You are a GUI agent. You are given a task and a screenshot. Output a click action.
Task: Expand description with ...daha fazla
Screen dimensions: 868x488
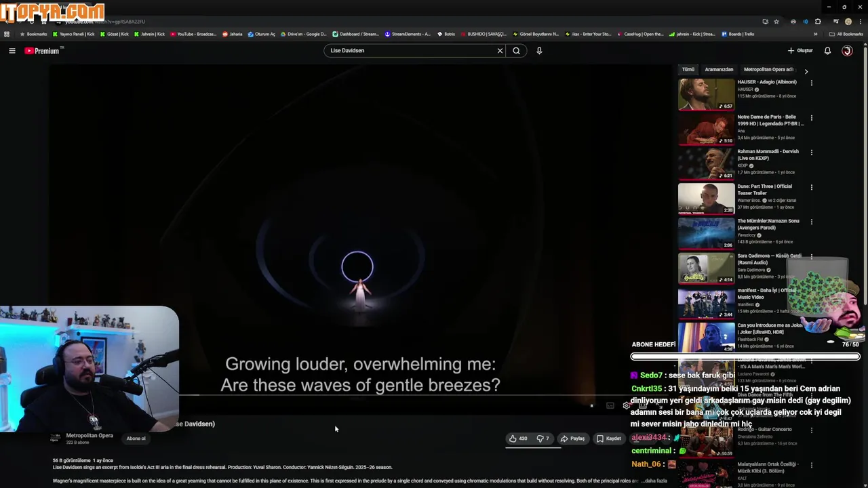tap(654, 481)
